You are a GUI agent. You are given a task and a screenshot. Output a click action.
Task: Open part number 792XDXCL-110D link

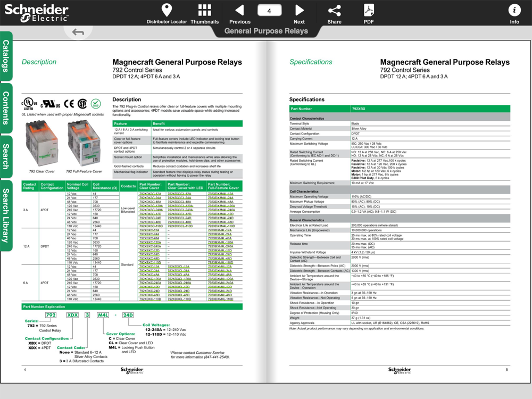tap(180, 299)
